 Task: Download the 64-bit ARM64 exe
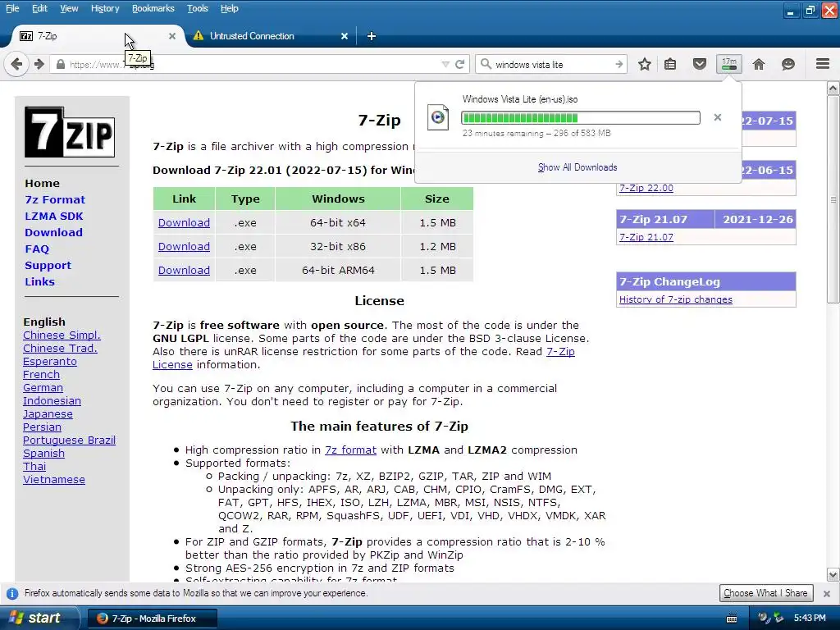[x=184, y=270]
